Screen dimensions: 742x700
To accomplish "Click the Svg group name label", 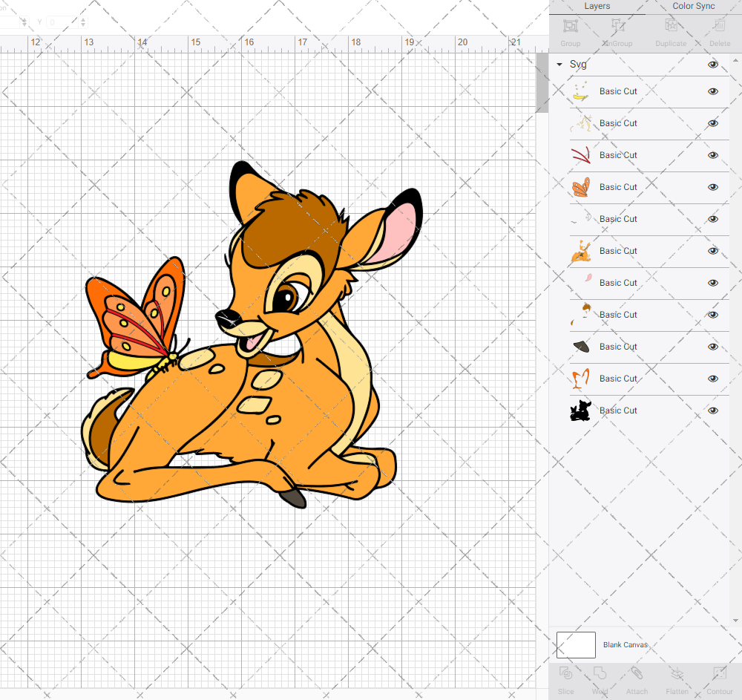I will pos(578,65).
